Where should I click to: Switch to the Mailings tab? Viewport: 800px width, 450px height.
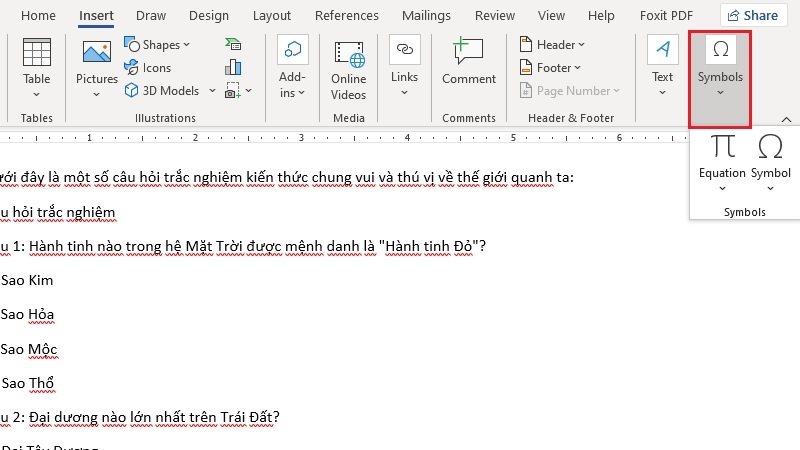click(426, 16)
